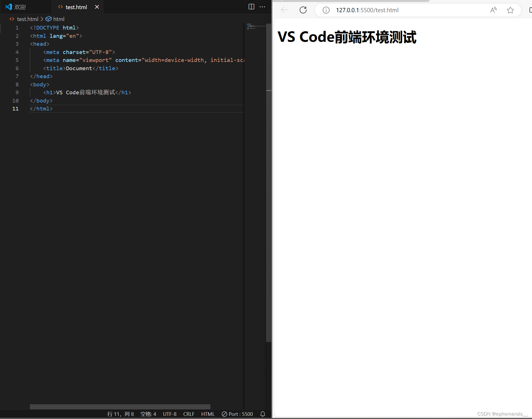Viewport: 532px width, 419px height.
Task: Click line number 11 in the gutter
Action: click(x=15, y=109)
